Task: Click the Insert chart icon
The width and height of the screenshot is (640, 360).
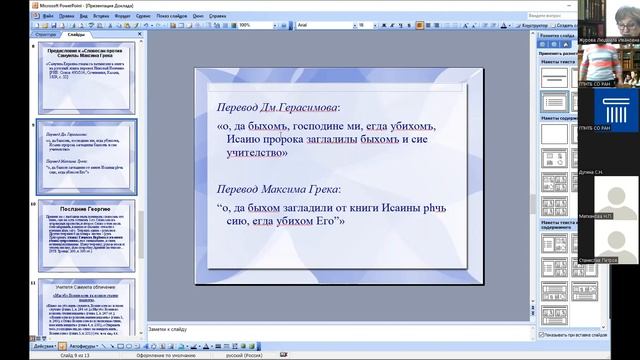Action: [x=172, y=25]
